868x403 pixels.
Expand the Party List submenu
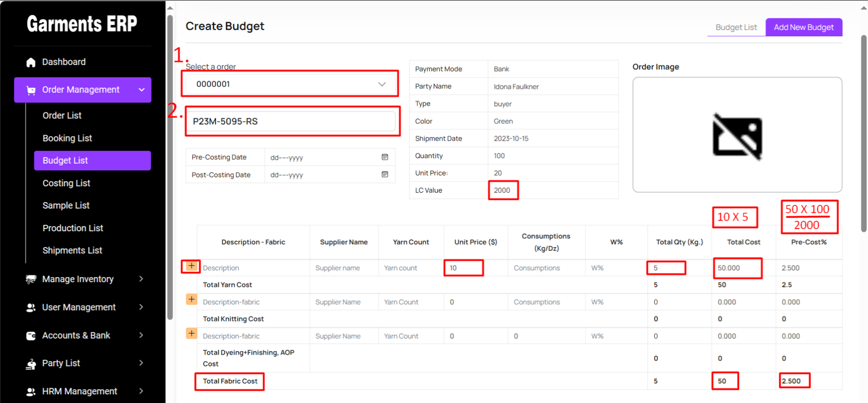[x=141, y=363]
